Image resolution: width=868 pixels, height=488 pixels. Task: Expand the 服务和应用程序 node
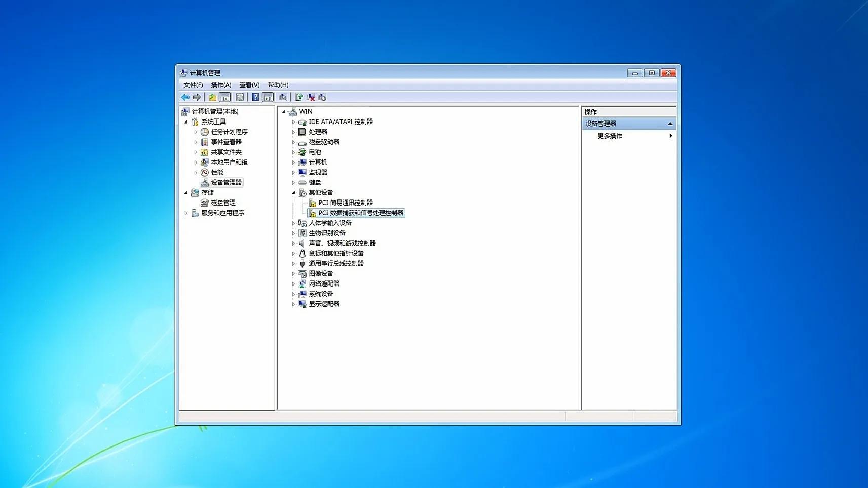(186, 213)
